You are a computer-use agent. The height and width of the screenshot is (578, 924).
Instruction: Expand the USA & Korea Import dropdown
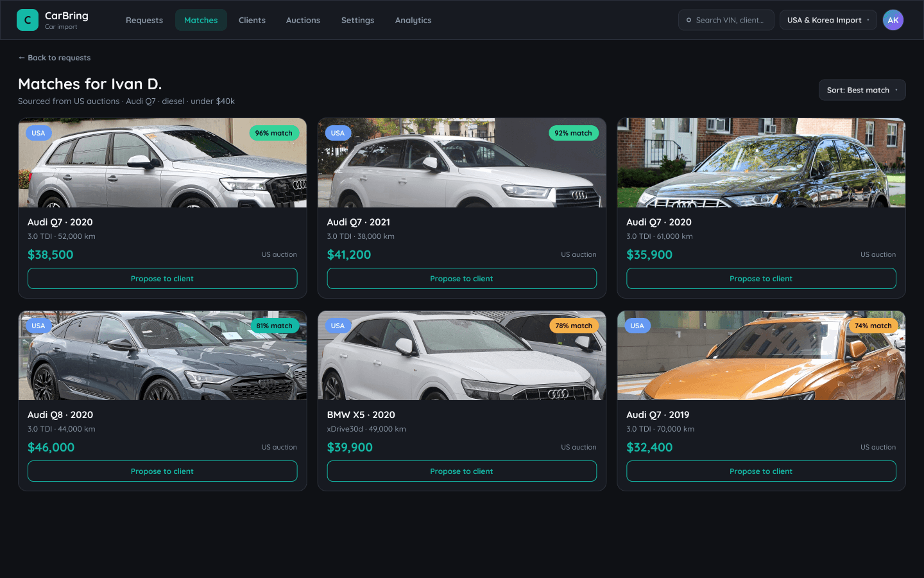[828, 20]
